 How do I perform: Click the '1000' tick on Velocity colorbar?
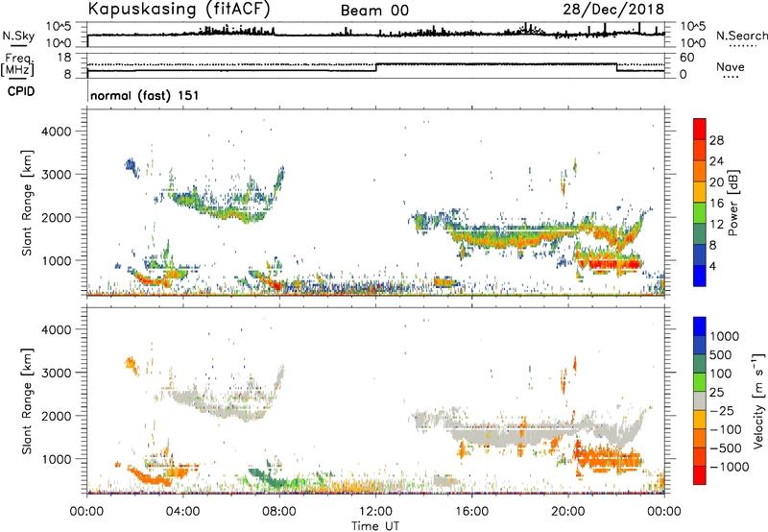pyautogui.click(x=724, y=336)
